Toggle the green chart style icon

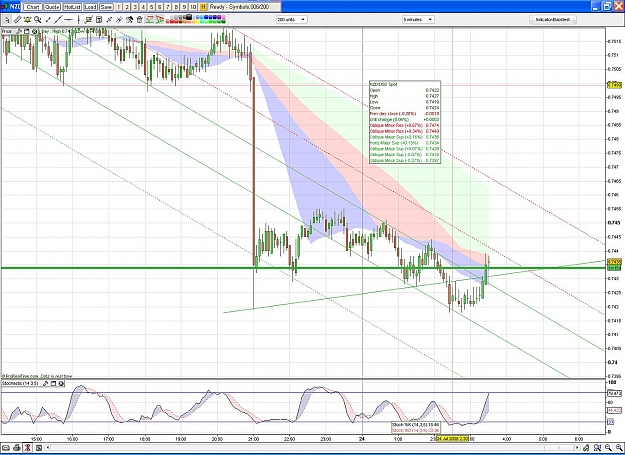click(x=149, y=19)
